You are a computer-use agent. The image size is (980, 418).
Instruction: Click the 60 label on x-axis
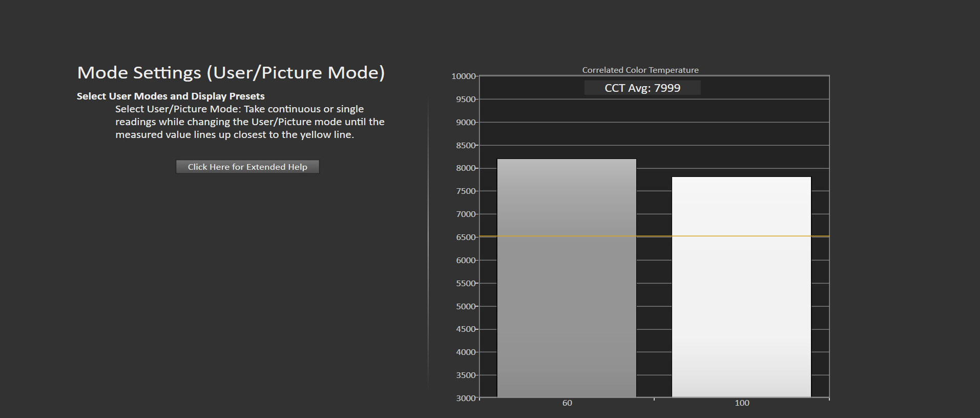point(567,403)
